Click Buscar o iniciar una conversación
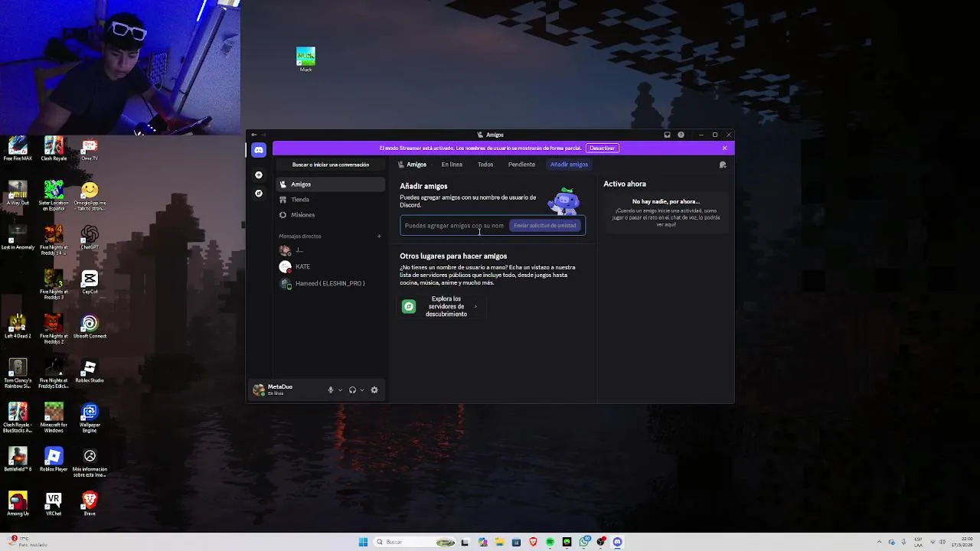The image size is (980, 551). [x=331, y=165]
